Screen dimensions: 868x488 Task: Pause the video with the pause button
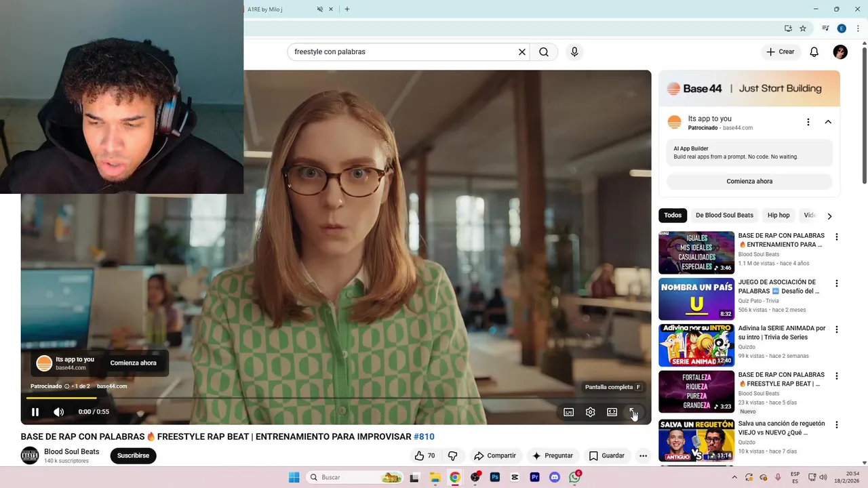35,412
